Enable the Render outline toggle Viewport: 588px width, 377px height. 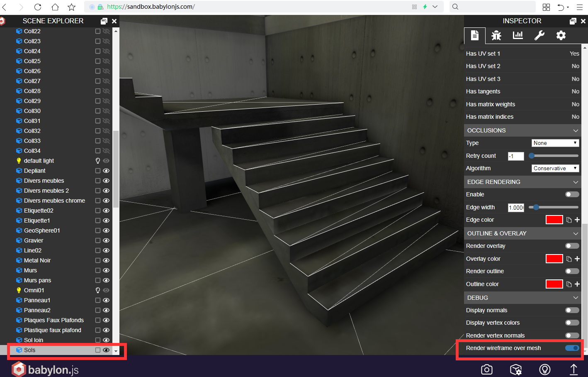coord(571,271)
